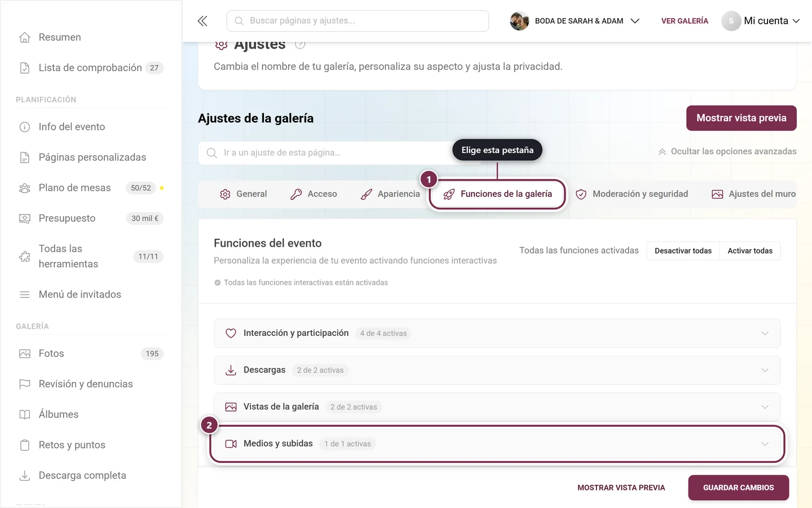
Task: Switch to the General tab
Action: pyautogui.click(x=243, y=194)
